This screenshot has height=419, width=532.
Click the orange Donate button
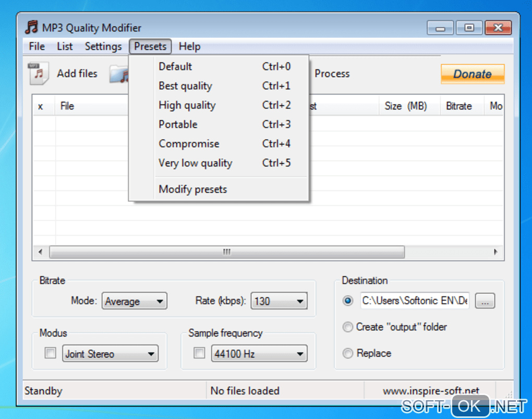(x=473, y=74)
